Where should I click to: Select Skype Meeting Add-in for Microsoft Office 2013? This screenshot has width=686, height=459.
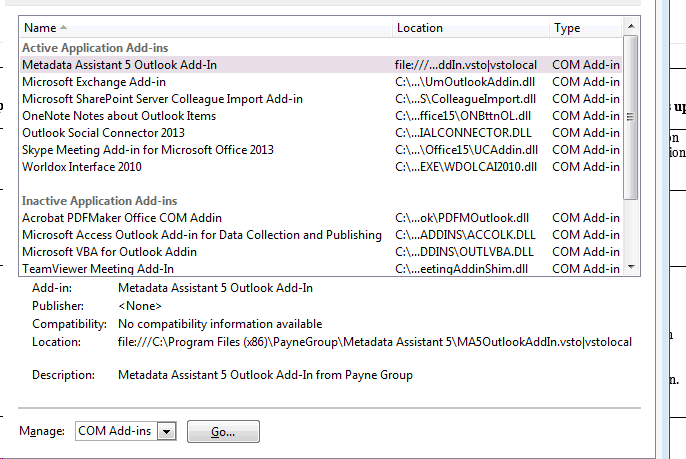tap(147, 150)
